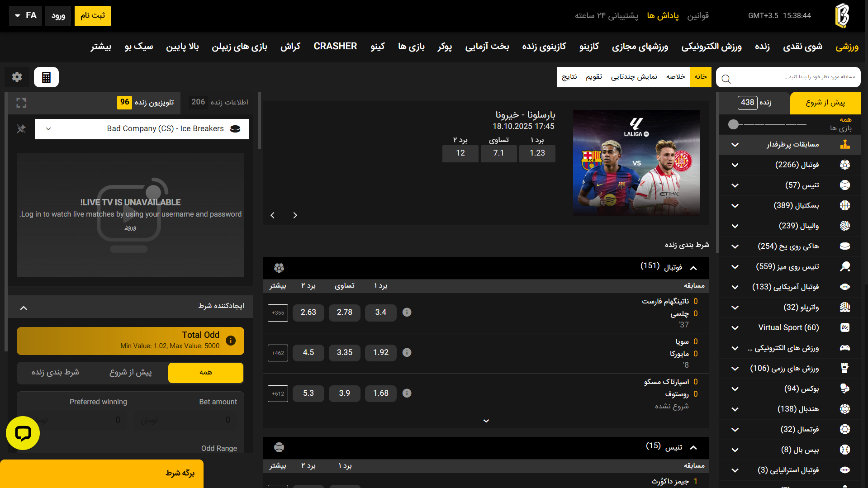
Task: Click the pin icon beside match selector
Action: tap(21, 129)
